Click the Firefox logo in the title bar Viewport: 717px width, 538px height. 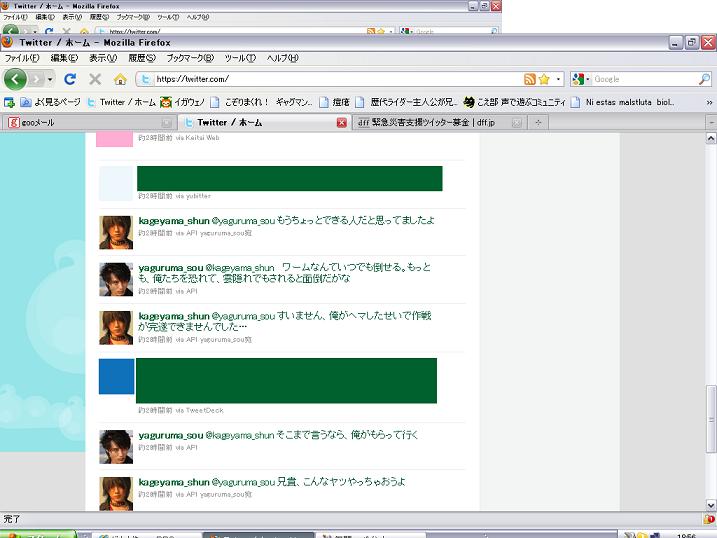[7, 43]
